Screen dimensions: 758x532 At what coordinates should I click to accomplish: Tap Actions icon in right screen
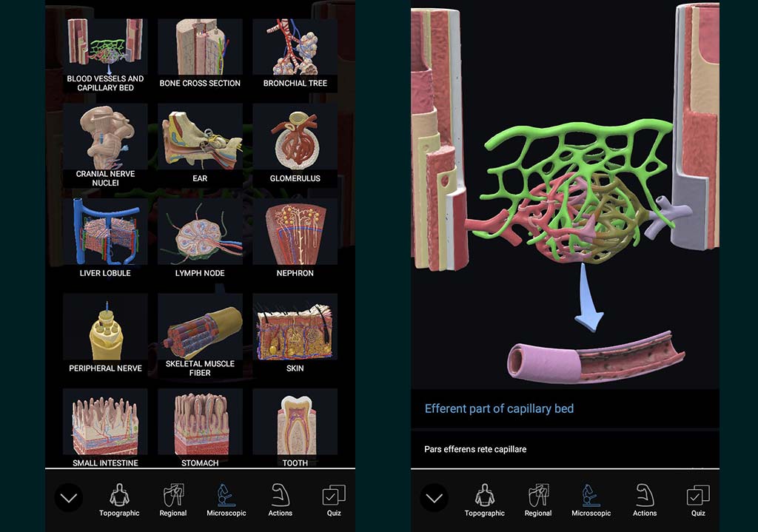[644, 499]
